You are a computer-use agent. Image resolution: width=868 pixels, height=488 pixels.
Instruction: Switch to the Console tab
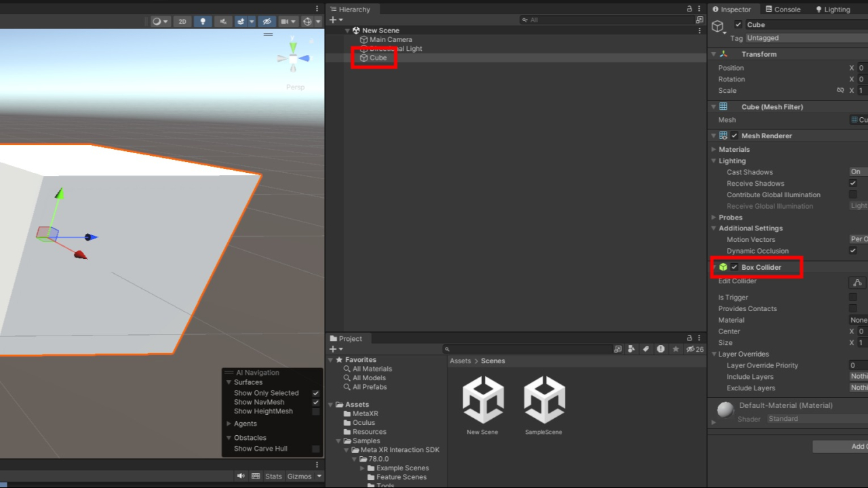(x=782, y=9)
